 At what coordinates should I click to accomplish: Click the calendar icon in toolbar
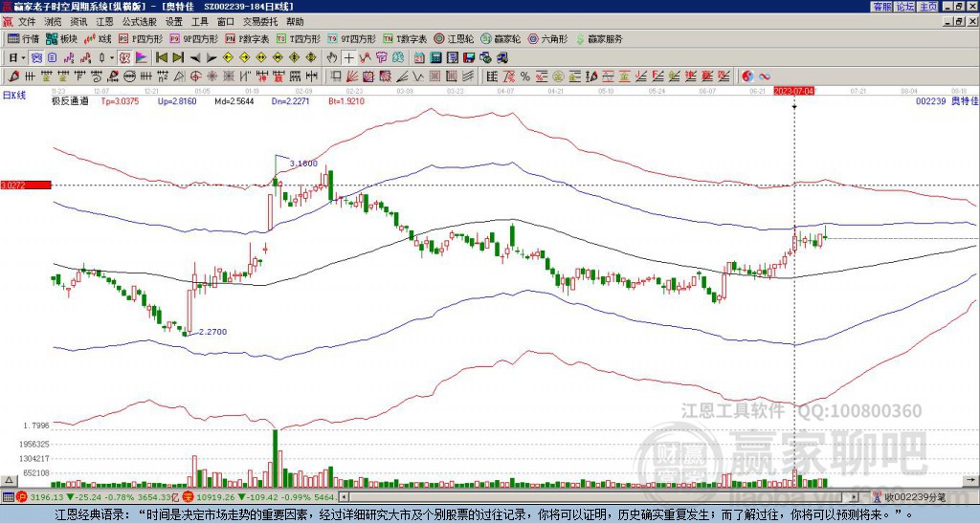pos(419,58)
